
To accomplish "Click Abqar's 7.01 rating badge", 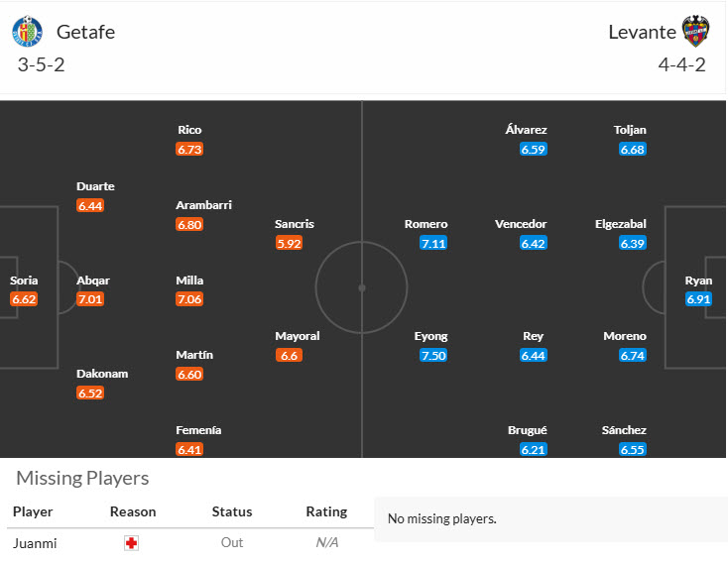I will (x=90, y=299).
